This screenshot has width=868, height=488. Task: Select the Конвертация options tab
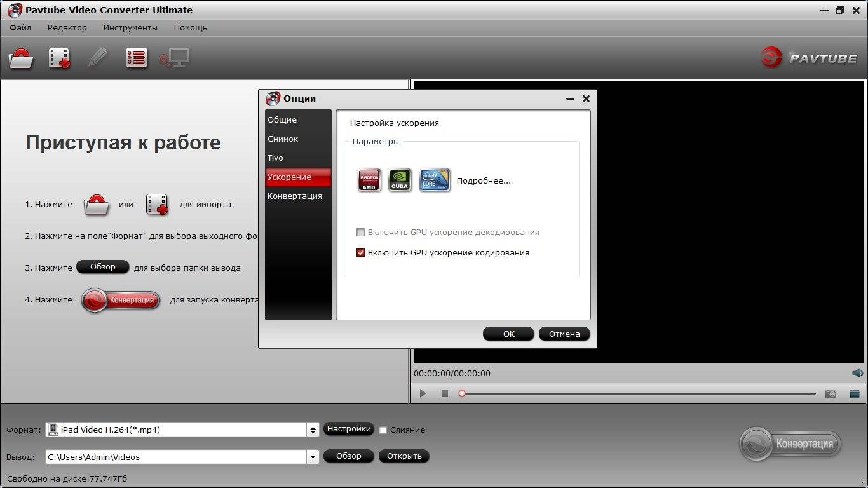click(297, 196)
